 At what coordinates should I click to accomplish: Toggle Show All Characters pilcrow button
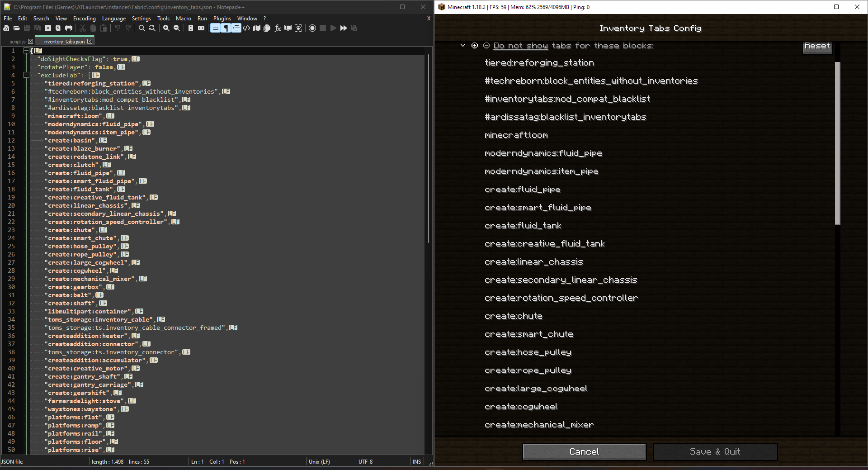(226, 28)
